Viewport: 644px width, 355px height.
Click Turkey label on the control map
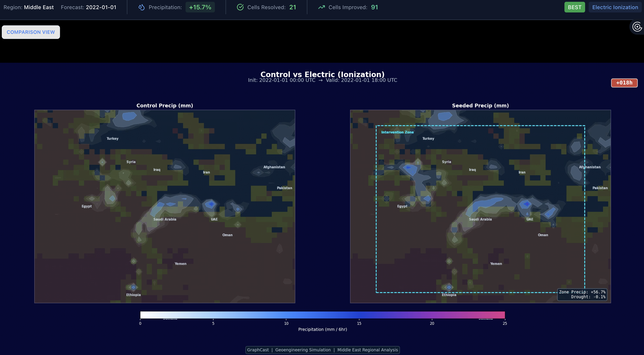pyautogui.click(x=112, y=139)
